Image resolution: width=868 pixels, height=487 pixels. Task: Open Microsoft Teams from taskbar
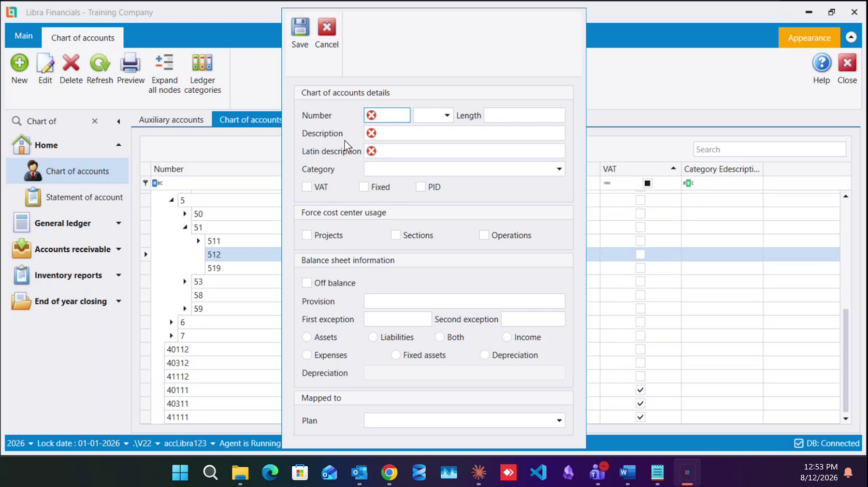click(x=598, y=472)
